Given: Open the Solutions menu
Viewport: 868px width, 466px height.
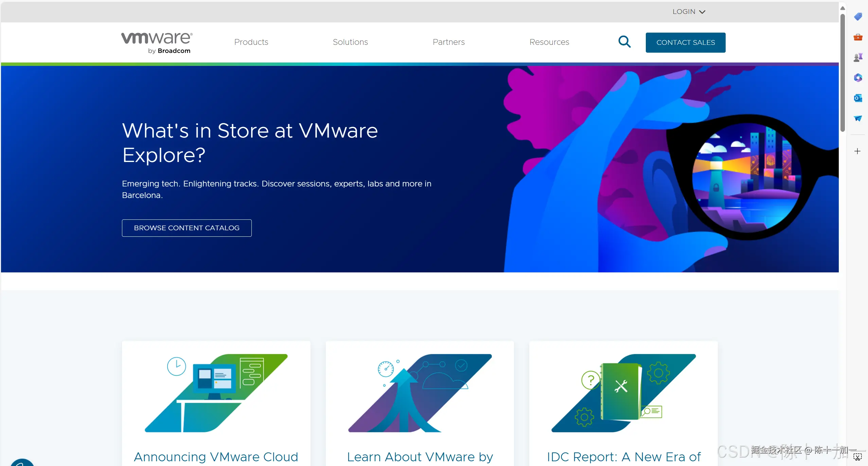Looking at the screenshot, I should tap(350, 42).
